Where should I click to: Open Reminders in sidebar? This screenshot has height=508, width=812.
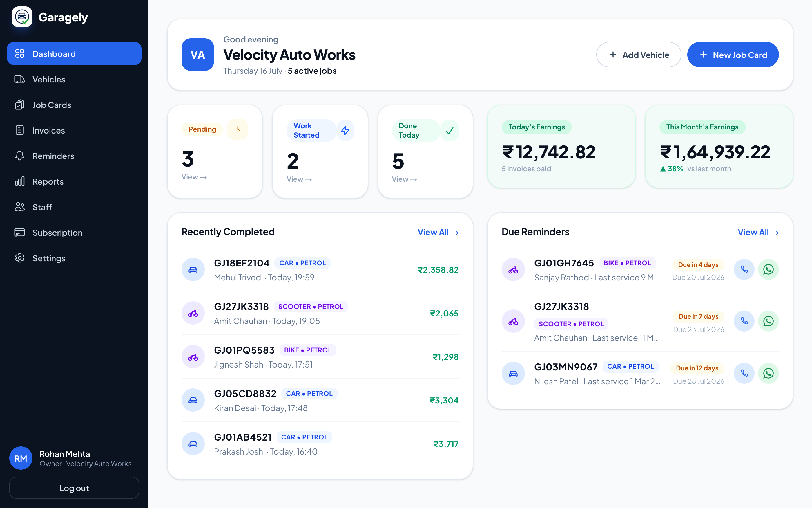pyautogui.click(x=74, y=156)
